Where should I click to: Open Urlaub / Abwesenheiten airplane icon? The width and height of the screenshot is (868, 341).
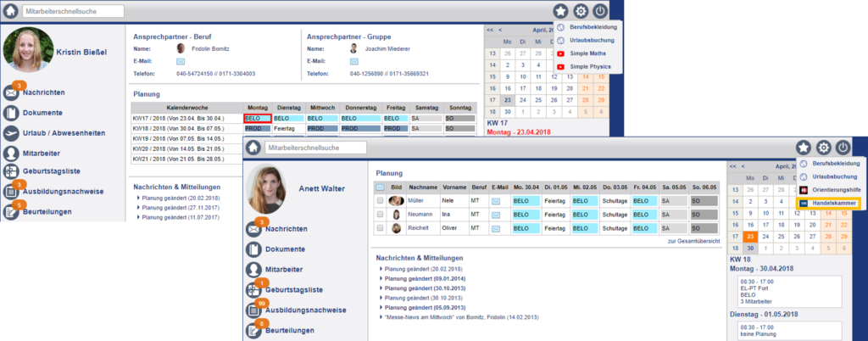[x=11, y=133]
